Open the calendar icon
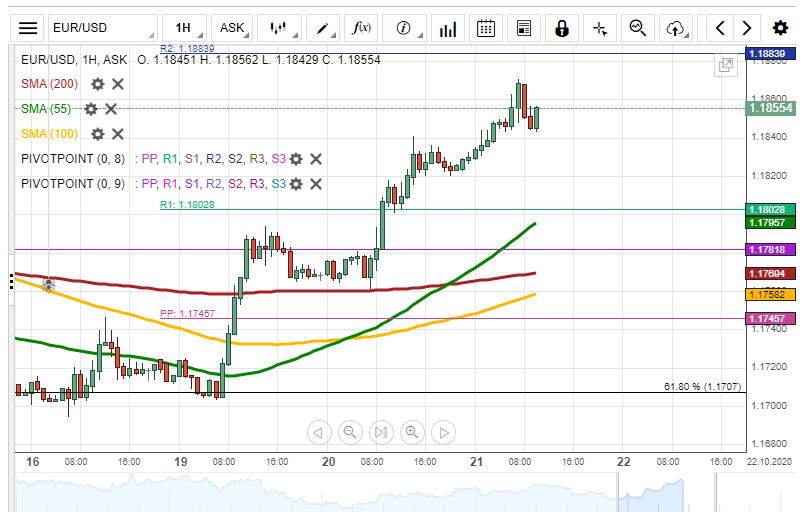Image resolution: width=807 pixels, height=519 pixels. pyautogui.click(x=485, y=28)
